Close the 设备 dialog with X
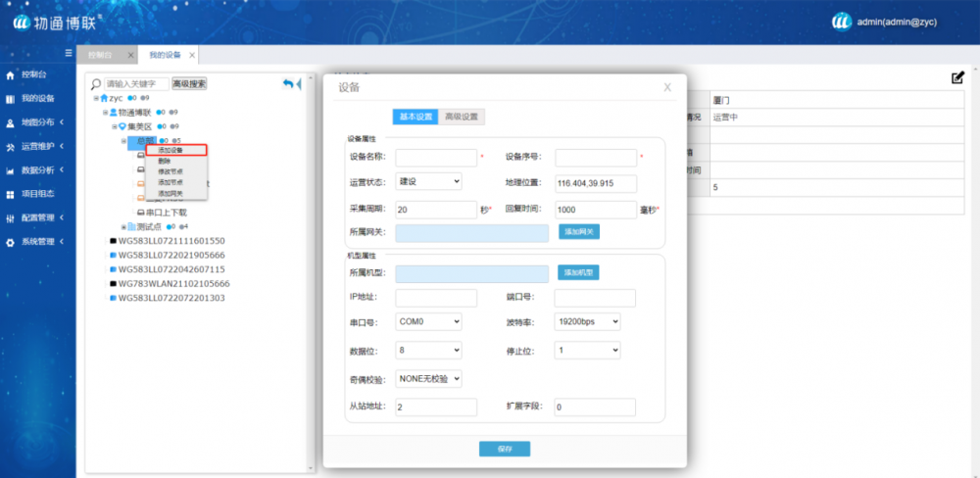 [x=667, y=87]
